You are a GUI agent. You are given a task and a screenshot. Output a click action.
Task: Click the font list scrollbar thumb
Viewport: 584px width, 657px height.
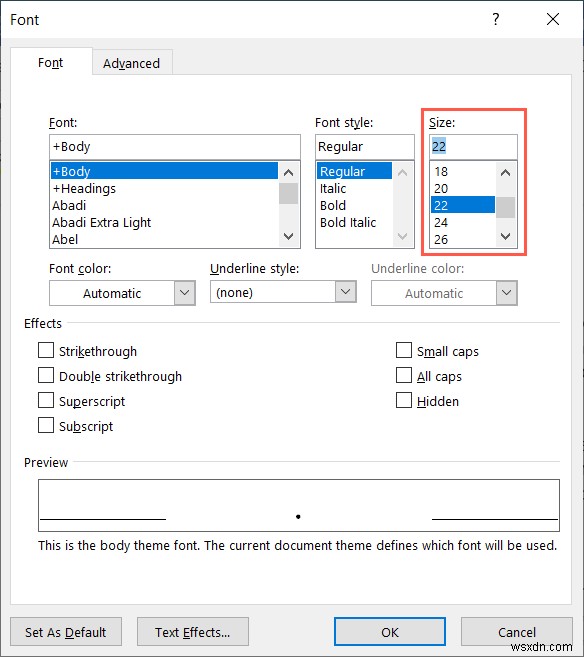point(288,193)
